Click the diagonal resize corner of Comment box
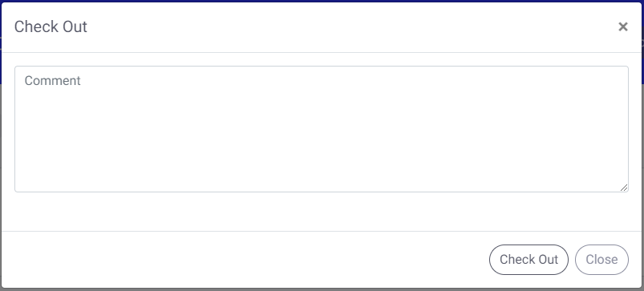644x291 pixels. click(624, 188)
